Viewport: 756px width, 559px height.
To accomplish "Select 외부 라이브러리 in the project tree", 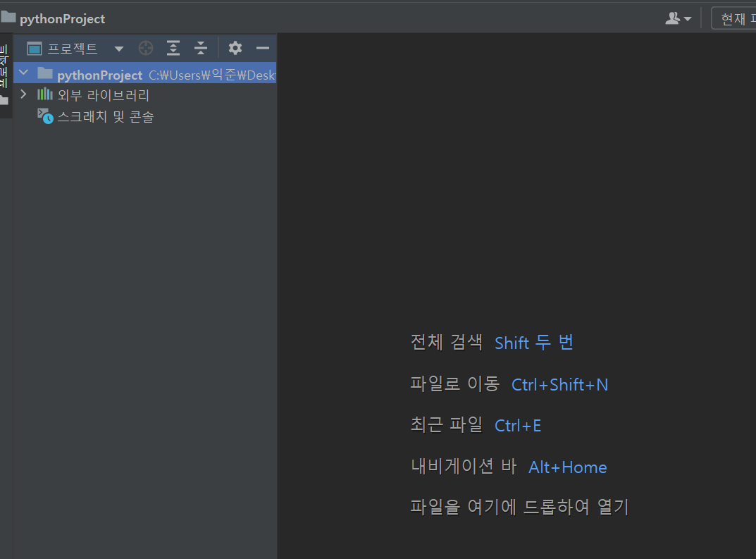I will 103,95.
